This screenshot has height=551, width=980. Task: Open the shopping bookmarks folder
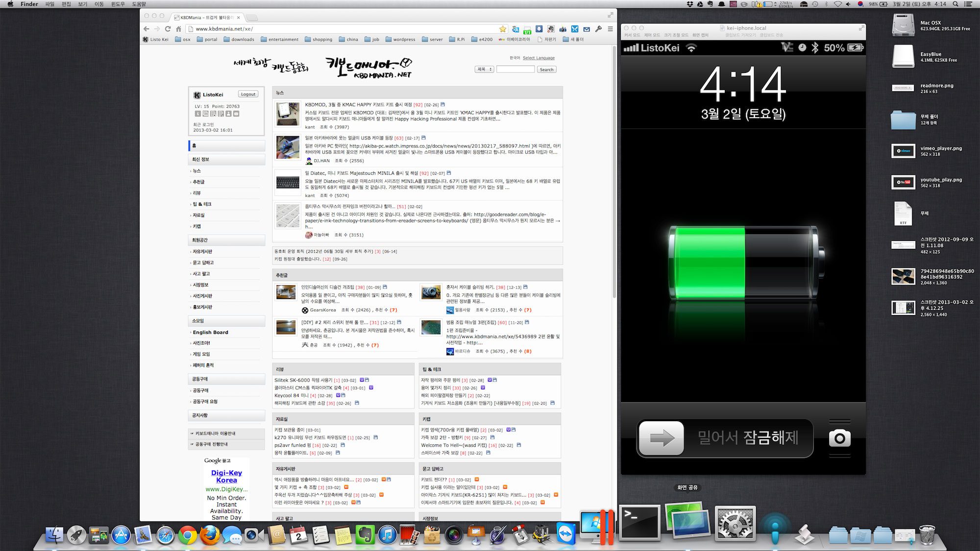(318, 39)
